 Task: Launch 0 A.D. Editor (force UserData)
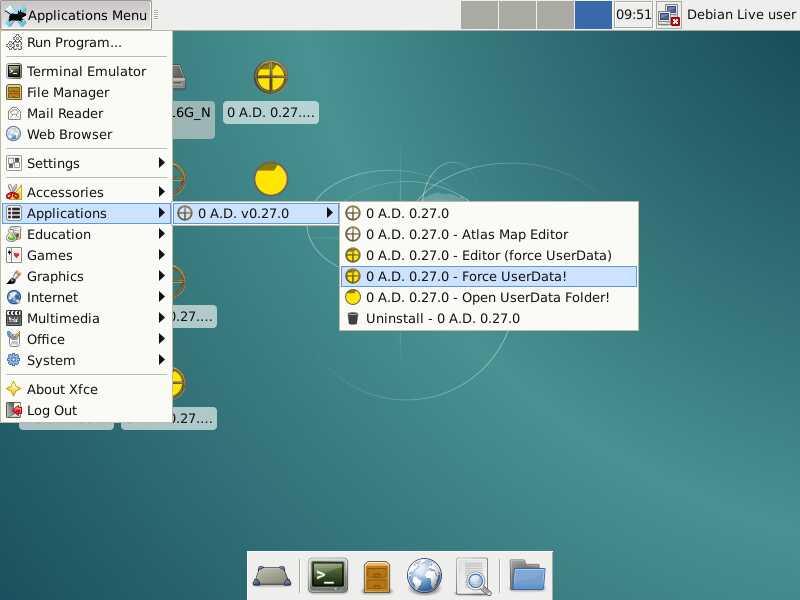point(489,255)
